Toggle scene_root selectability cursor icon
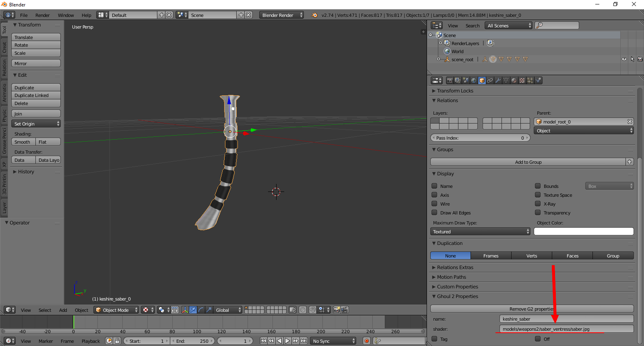This screenshot has height=346, width=644. click(x=632, y=59)
